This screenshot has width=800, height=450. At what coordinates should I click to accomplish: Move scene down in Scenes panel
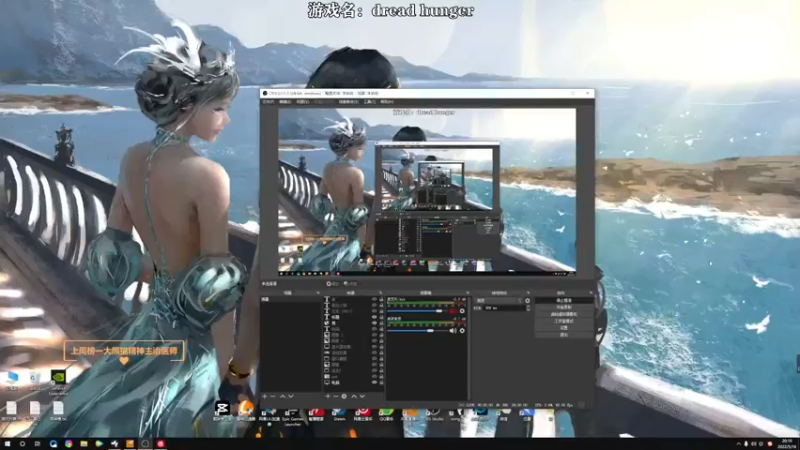pyautogui.click(x=291, y=396)
